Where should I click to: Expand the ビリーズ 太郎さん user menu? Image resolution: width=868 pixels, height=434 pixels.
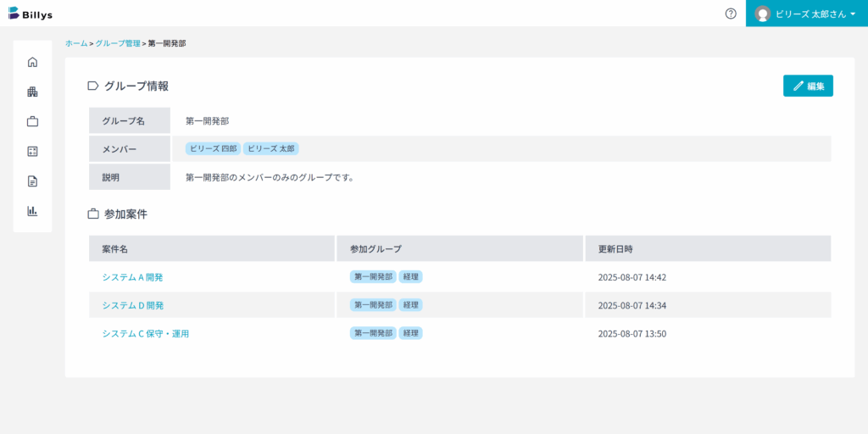(x=807, y=14)
